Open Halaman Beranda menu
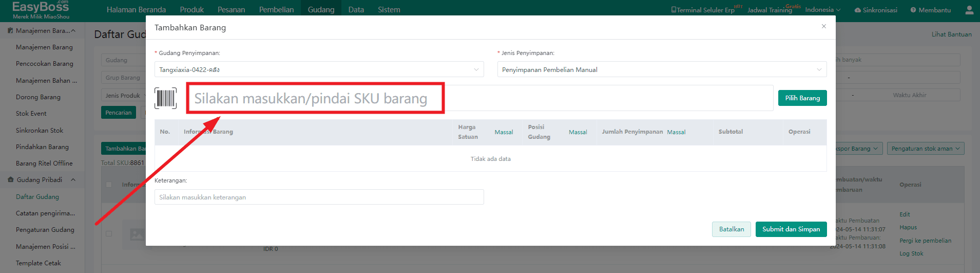Image resolution: width=980 pixels, height=273 pixels. click(x=136, y=10)
